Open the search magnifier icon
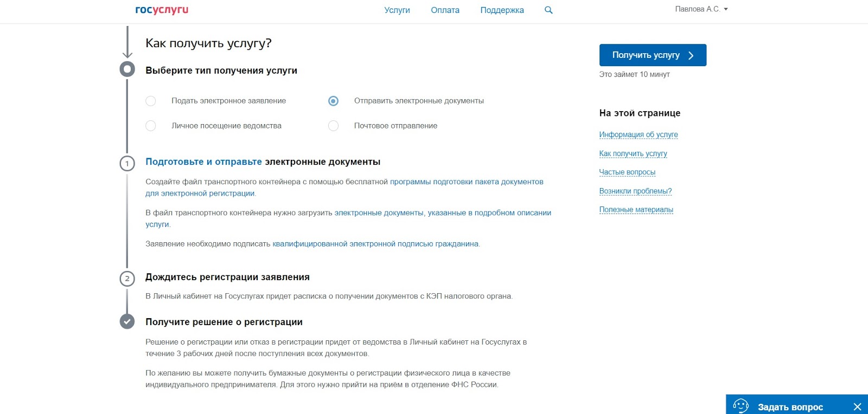This screenshot has height=414, width=868. click(548, 10)
